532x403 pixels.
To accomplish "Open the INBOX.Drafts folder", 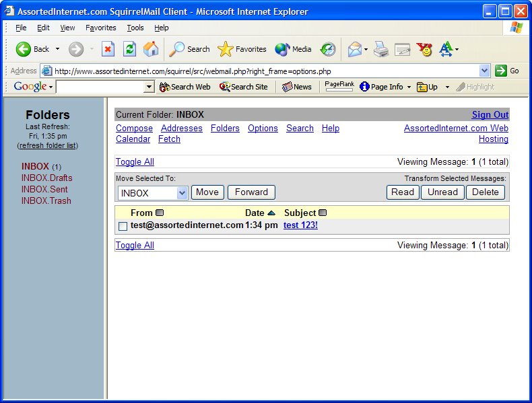I will [x=47, y=178].
